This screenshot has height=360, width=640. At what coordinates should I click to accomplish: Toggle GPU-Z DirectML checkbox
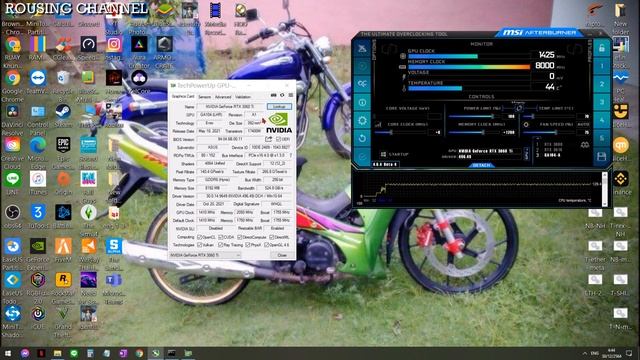[x=272, y=237]
